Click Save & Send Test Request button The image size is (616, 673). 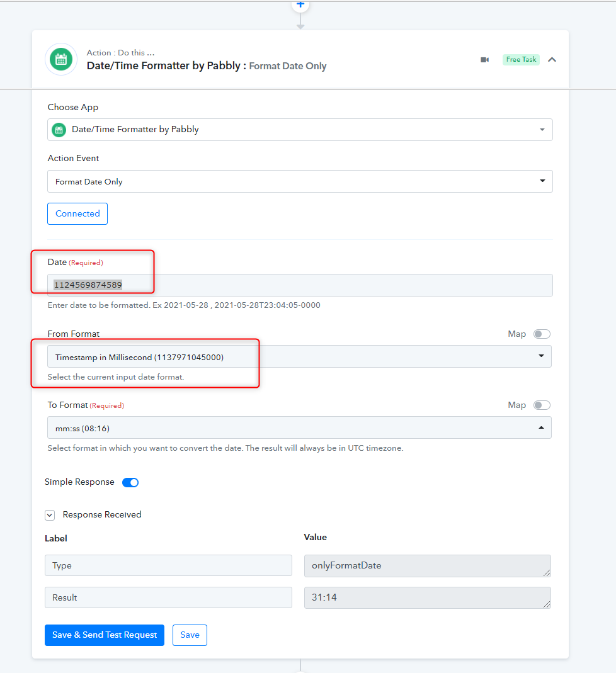point(105,635)
